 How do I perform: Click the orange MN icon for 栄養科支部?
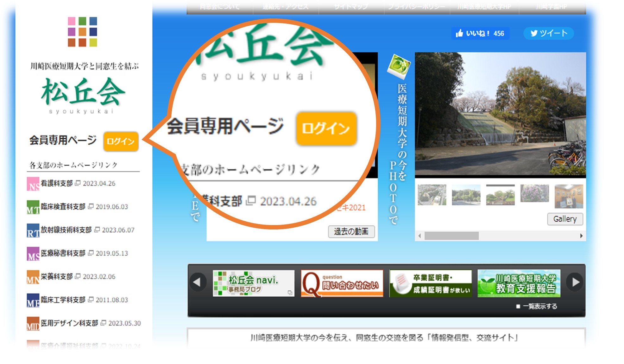click(33, 277)
